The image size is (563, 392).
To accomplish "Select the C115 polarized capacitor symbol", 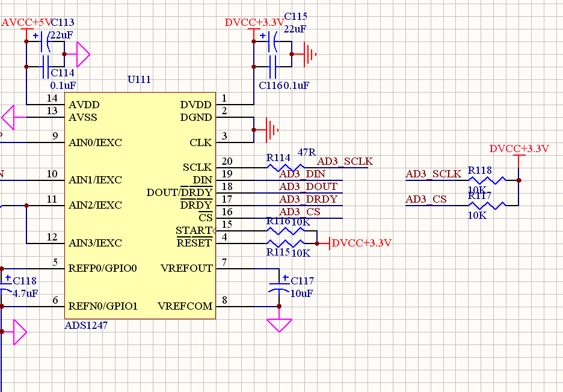I will click(x=273, y=41).
